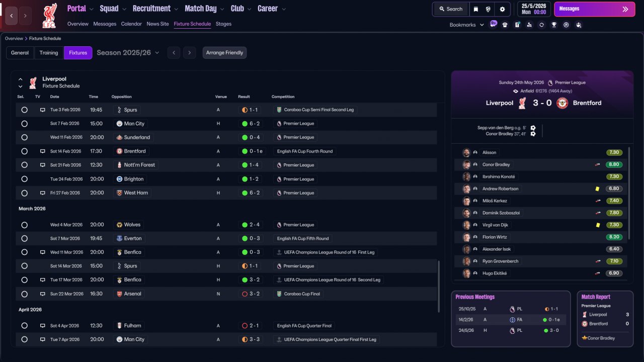Click the player ratings panel scrollbar
Viewport: 644px width, 362px height.
(629, 193)
